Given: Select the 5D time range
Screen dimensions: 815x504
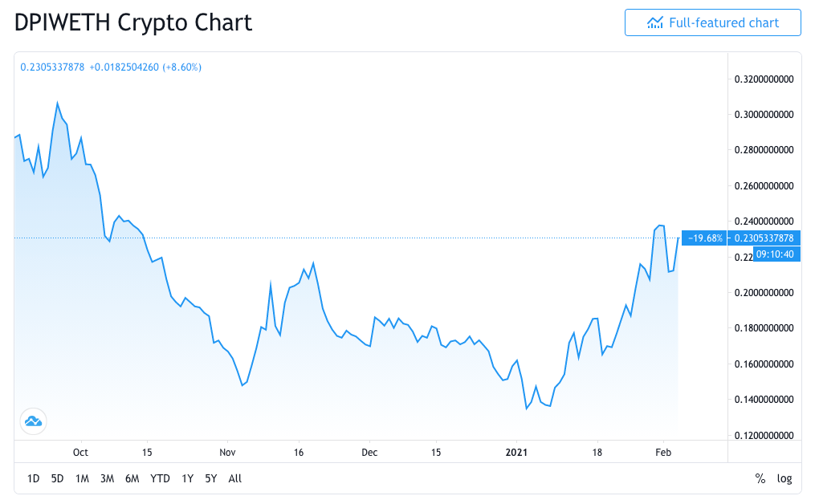Looking at the screenshot, I should click(x=57, y=478).
